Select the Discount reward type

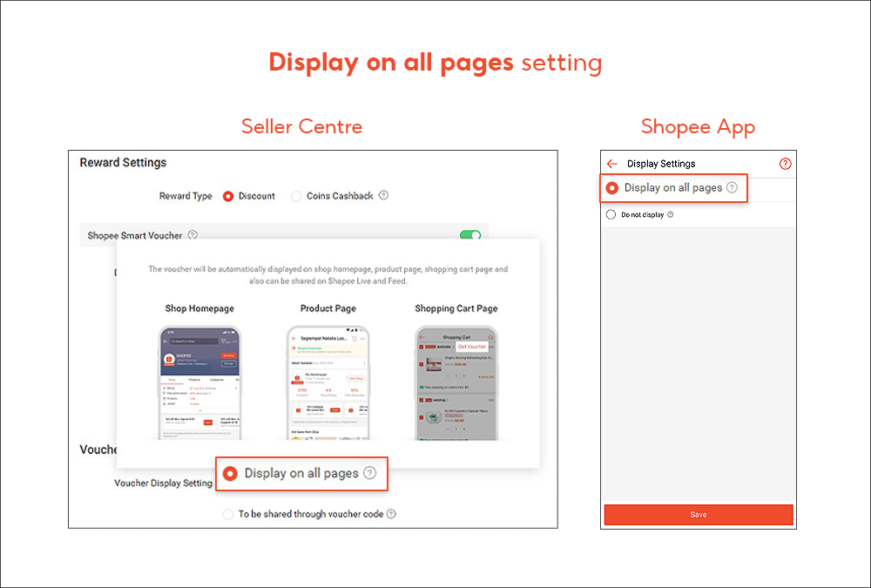[x=228, y=196]
